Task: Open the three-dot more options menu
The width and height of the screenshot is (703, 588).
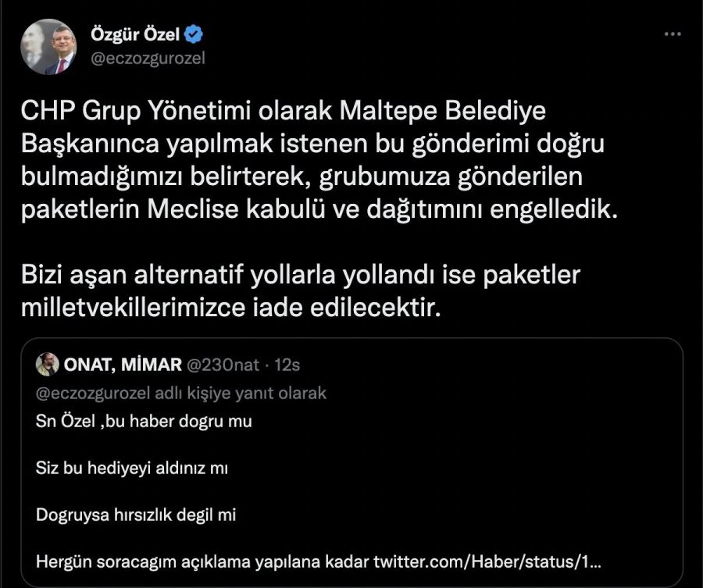Action: tap(672, 35)
